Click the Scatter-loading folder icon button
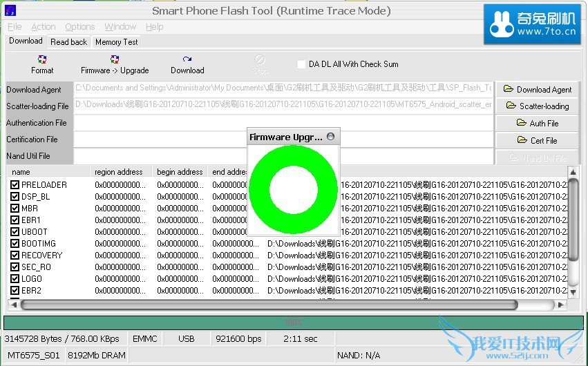Image resolution: width=588 pixels, height=366 pixels. [537, 106]
